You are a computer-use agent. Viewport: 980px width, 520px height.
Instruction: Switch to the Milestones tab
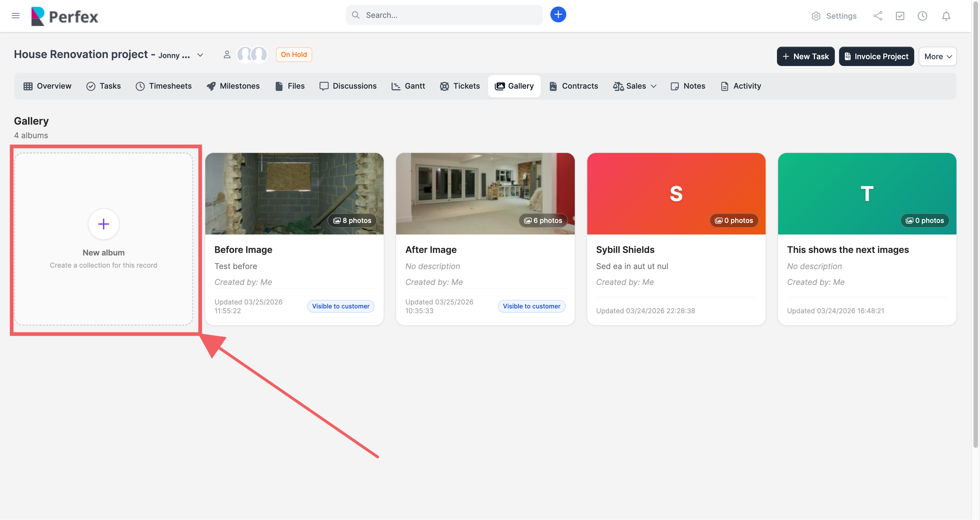pyautogui.click(x=233, y=86)
